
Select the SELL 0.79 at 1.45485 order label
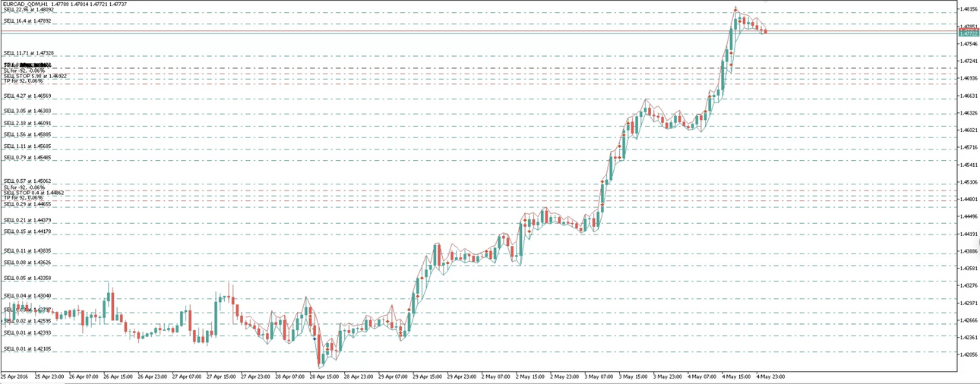[x=27, y=157]
